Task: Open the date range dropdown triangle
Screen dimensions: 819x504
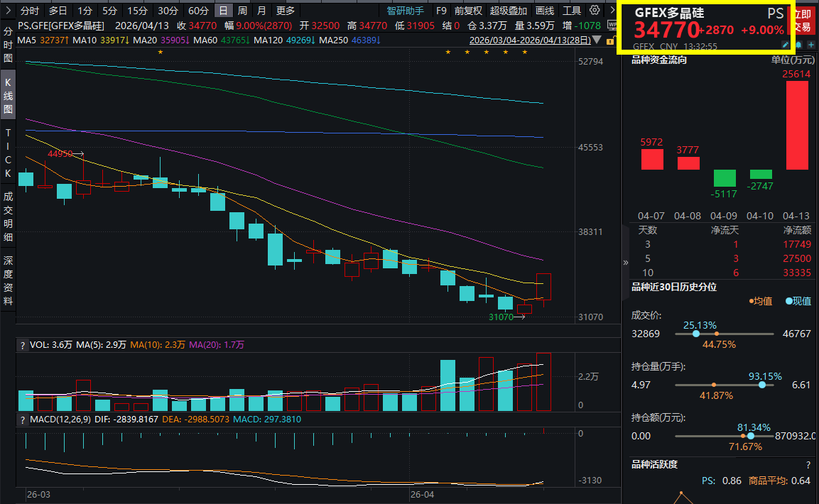Action: (595, 40)
